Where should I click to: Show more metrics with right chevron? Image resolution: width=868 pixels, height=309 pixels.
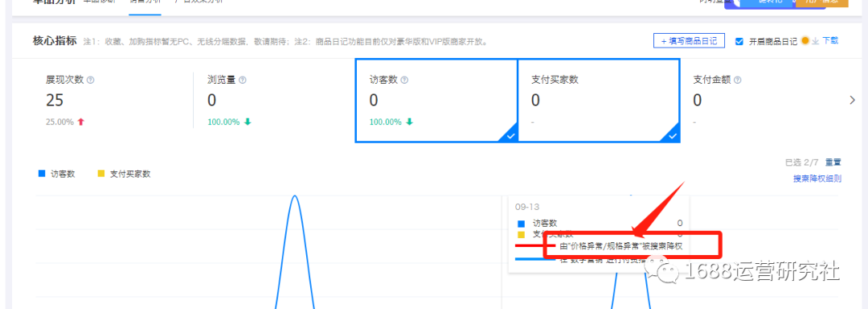pyautogui.click(x=853, y=101)
